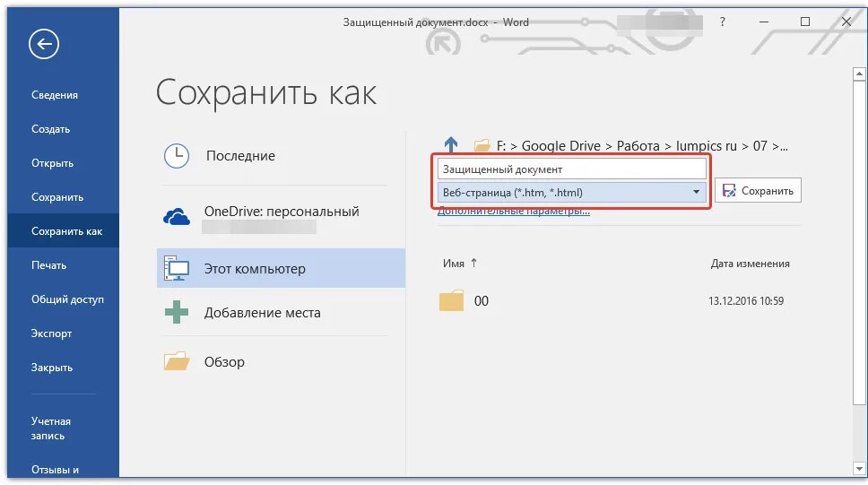Screen dimensions: 868x485
Task: Open the 00 folder icon
Action: pos(452,300)
